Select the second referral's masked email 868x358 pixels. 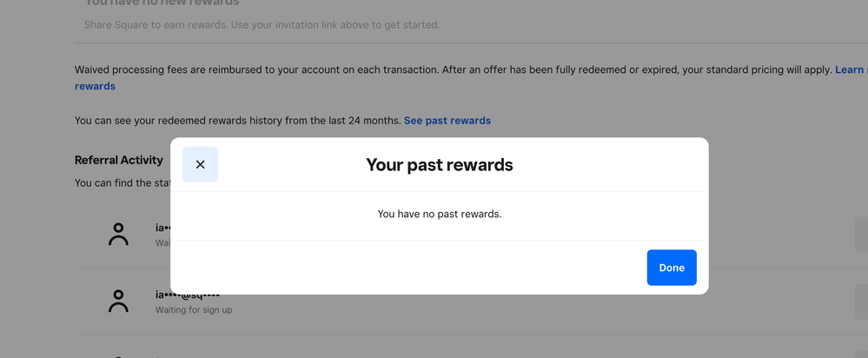point(187,295)
